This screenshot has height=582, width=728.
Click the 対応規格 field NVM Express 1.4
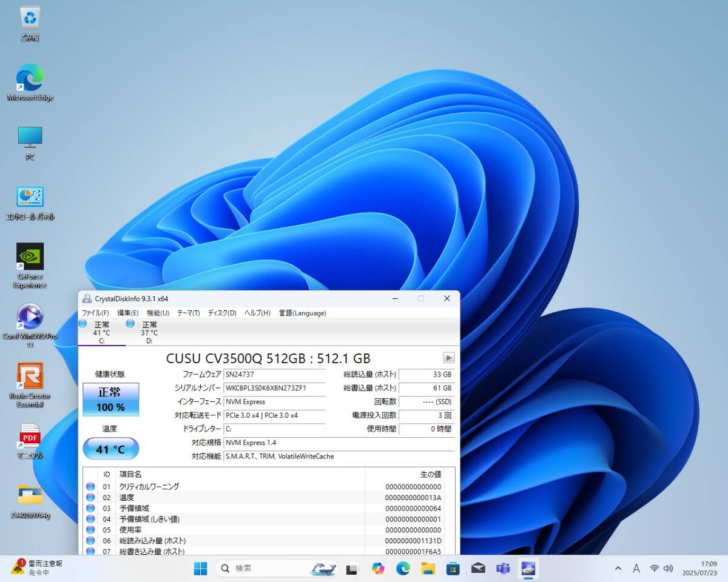[339, 443]
